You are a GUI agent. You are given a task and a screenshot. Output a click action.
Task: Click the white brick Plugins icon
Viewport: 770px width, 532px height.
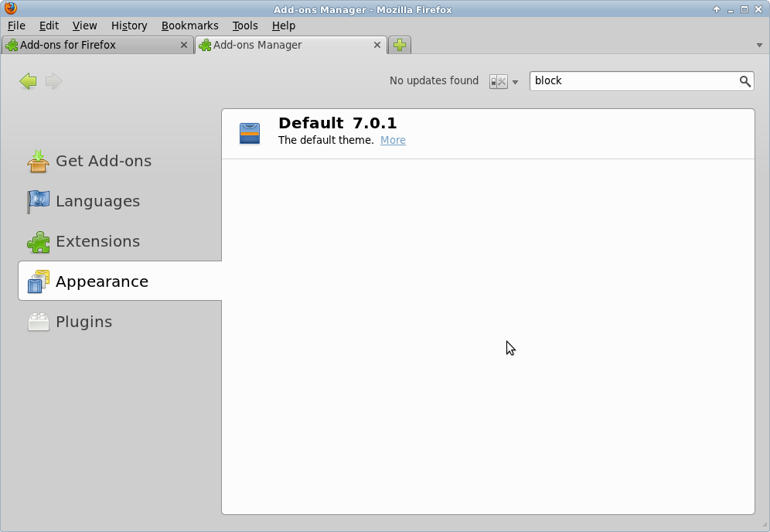pos(39,322)
